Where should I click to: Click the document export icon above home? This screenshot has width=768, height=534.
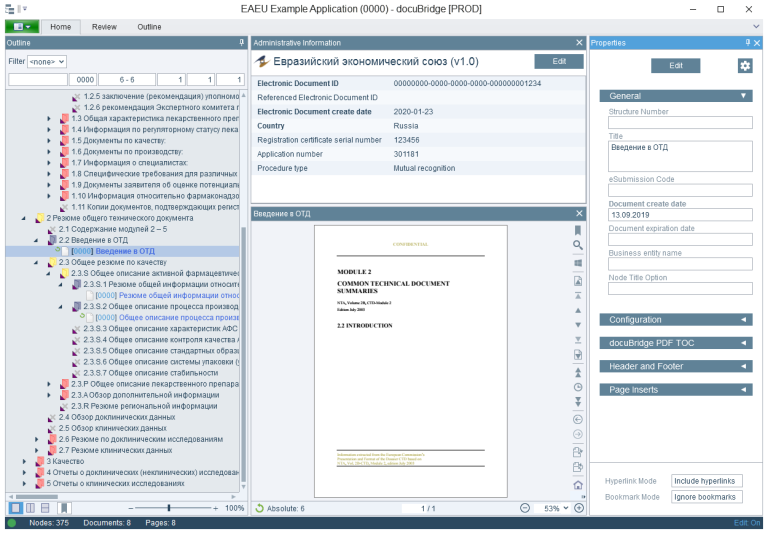[577, 467]
